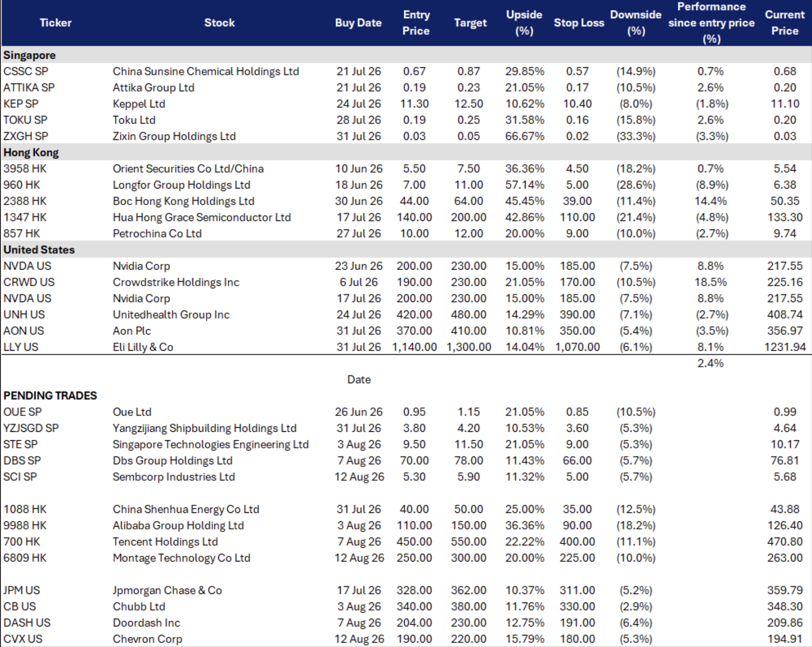Click the Ticker column header
Screen dimensions: 812x647
pyautogui.click(x=55, y=23)
